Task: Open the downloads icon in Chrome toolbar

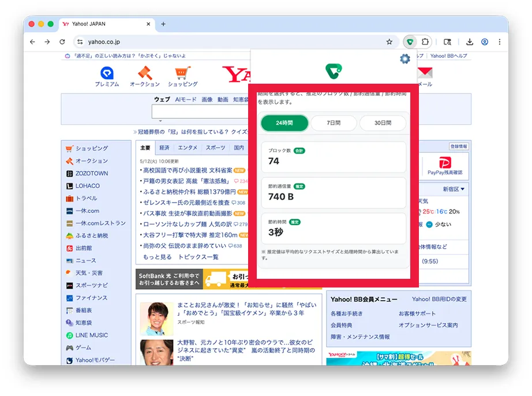Action: (x=470, y=42)
